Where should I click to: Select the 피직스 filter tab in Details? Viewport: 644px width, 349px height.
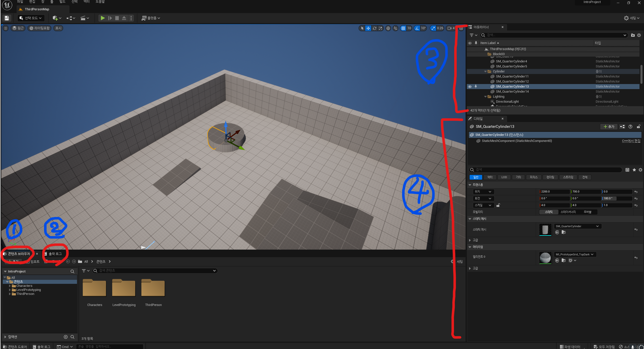pos(533,177)
